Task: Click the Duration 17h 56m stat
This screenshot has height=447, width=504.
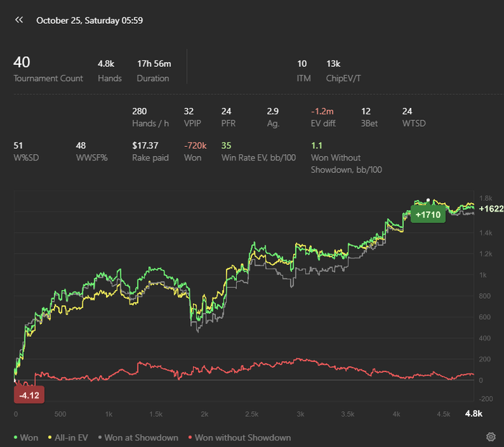Action: (153, 70)
